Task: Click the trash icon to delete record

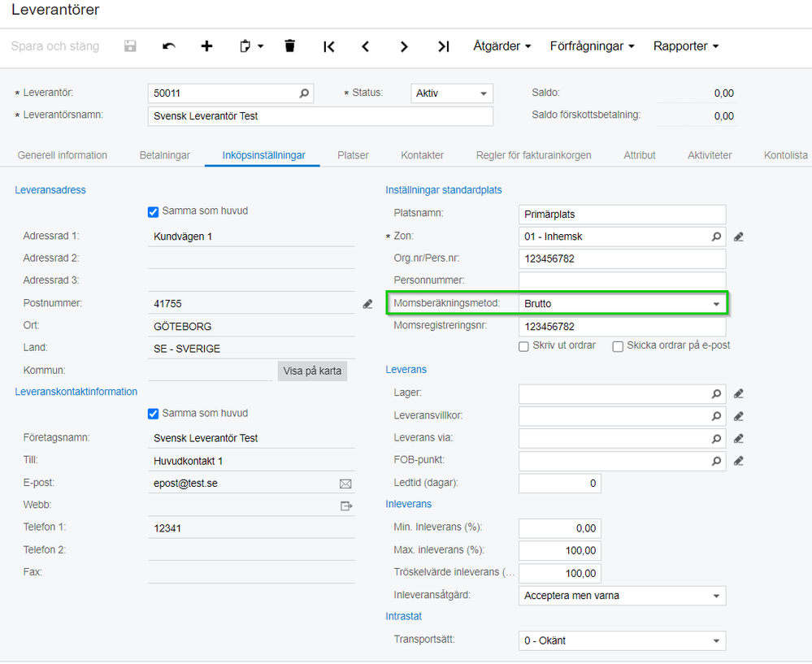Action: point(290,46)
